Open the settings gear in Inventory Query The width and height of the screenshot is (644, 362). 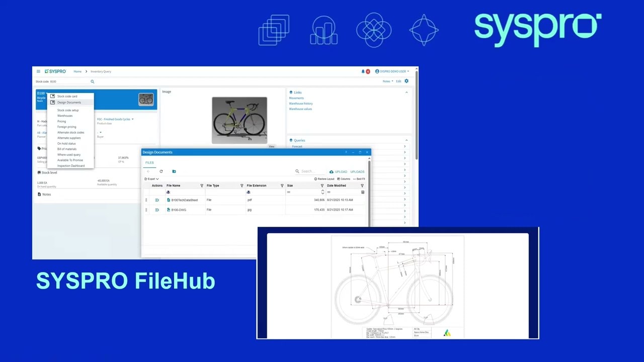point(407,81)
